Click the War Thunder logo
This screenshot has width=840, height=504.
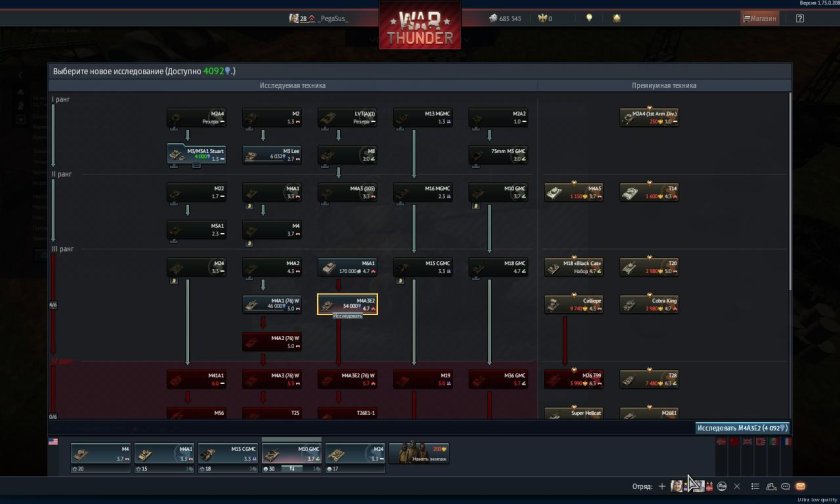pos(420,27)
